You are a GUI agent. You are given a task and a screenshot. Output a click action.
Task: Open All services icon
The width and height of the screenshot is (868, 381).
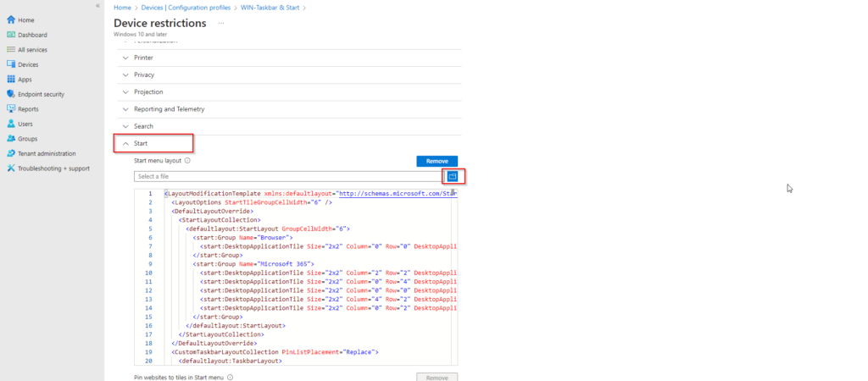(11, 50)
